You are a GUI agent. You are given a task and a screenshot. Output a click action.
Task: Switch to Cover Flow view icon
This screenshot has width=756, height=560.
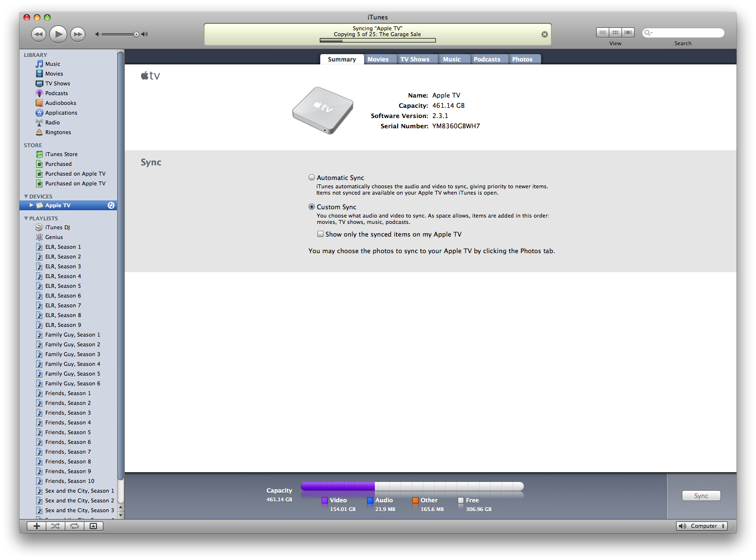pyautogui.click(x=628, y=33)
